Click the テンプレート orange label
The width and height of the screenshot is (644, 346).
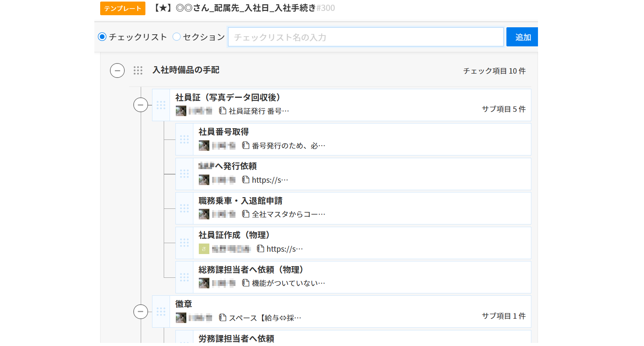tap(122, 9)
